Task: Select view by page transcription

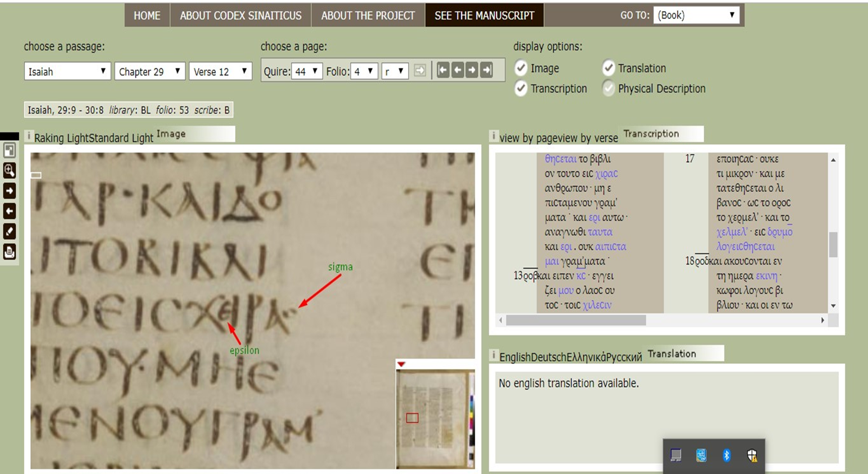Action: [529, 138]
